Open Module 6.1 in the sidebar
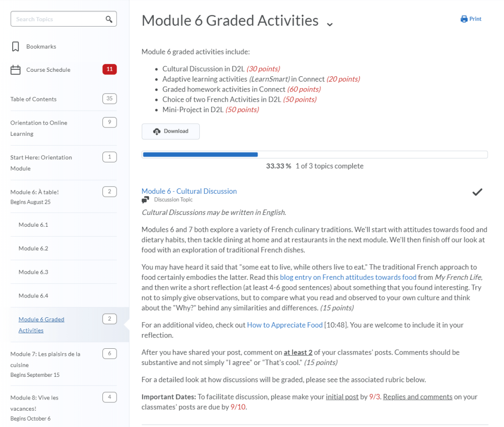The height and width of the screenshot is (427, 504). point(33,225)
